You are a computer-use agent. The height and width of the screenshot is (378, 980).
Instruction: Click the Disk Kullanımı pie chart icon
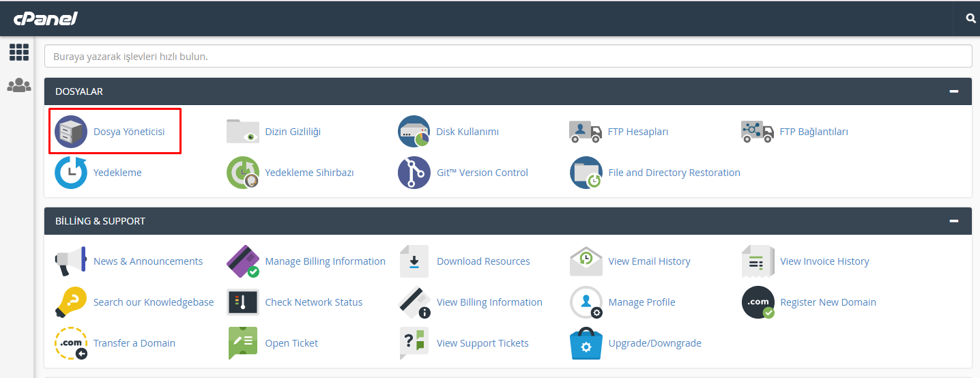pos(414,132)
